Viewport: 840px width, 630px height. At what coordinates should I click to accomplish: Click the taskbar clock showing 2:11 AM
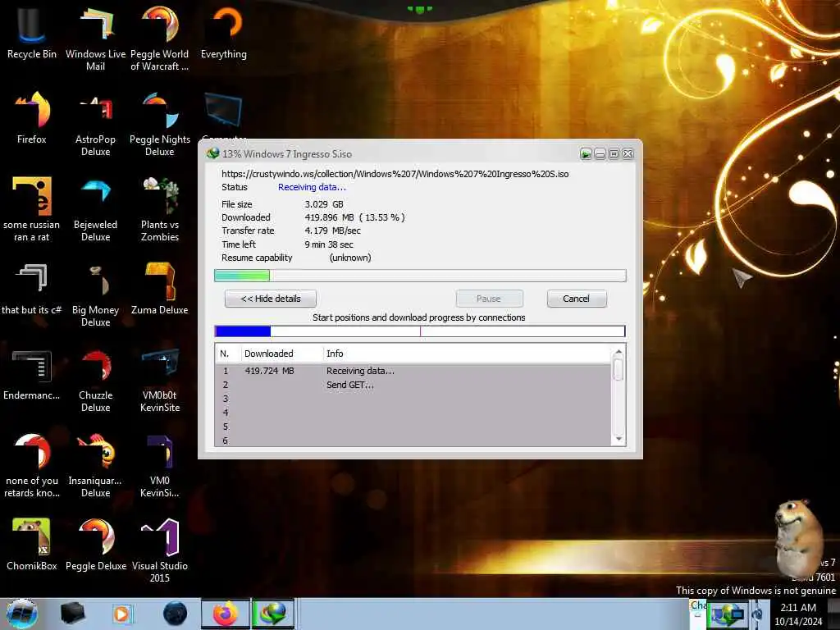click(x=798, y=614)
